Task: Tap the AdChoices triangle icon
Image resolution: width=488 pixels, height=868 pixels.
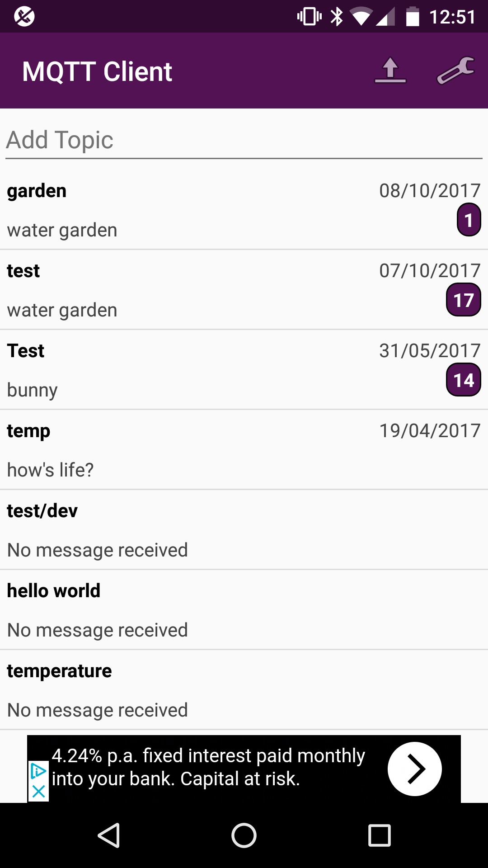Action: 38,771
